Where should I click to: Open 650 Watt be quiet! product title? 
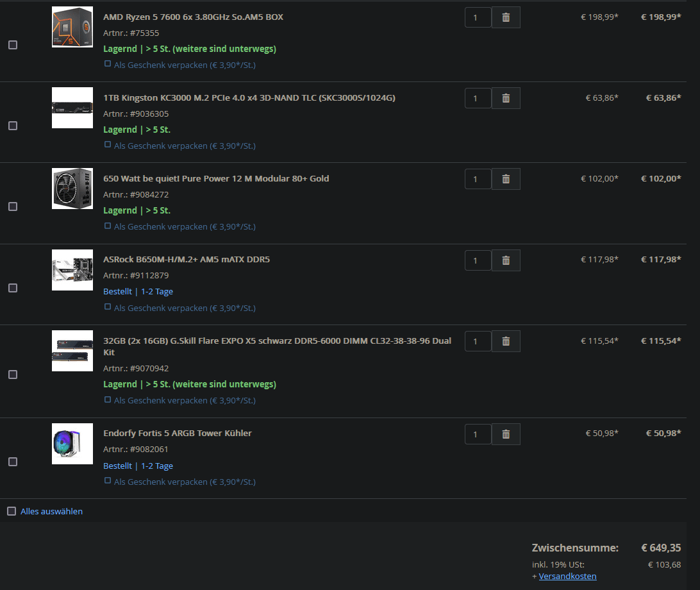click(x=216, y=179)
